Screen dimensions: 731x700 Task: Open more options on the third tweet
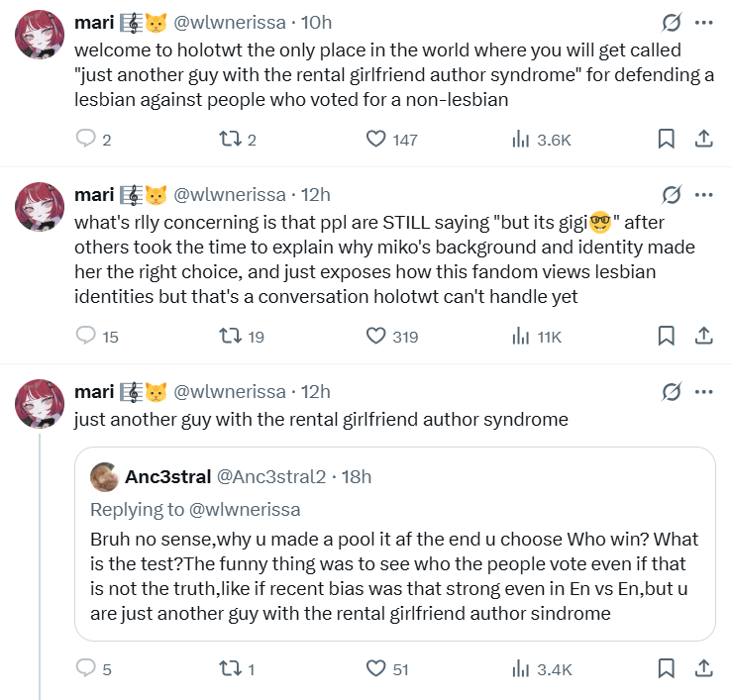tap(703, 392)
